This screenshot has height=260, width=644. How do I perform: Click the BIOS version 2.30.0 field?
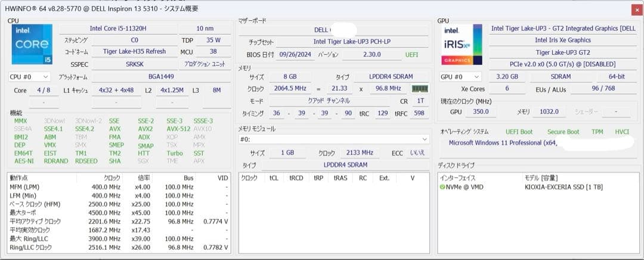click(x=371, y=54)
